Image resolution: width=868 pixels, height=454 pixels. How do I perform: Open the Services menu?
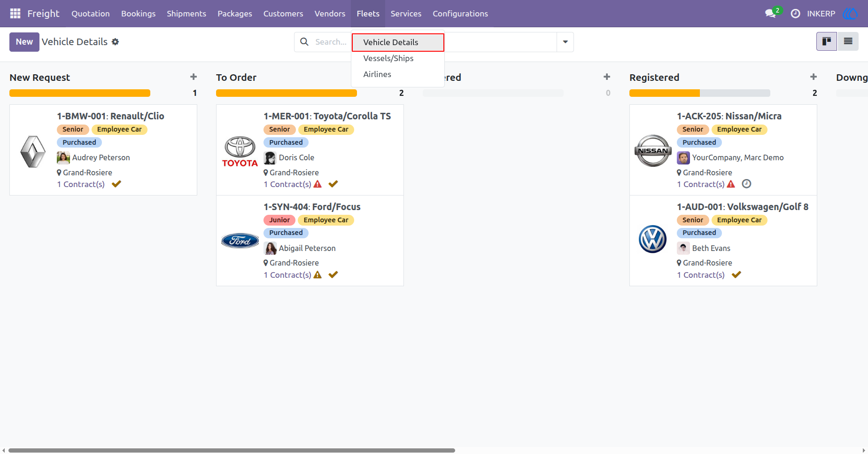[406, 14]
